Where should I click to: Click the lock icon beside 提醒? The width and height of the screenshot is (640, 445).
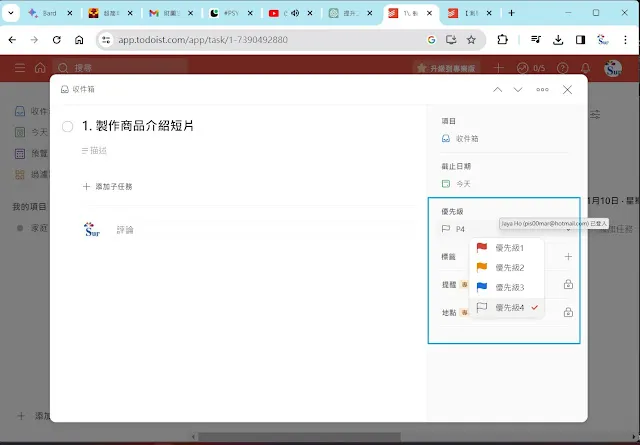(568, 285)
